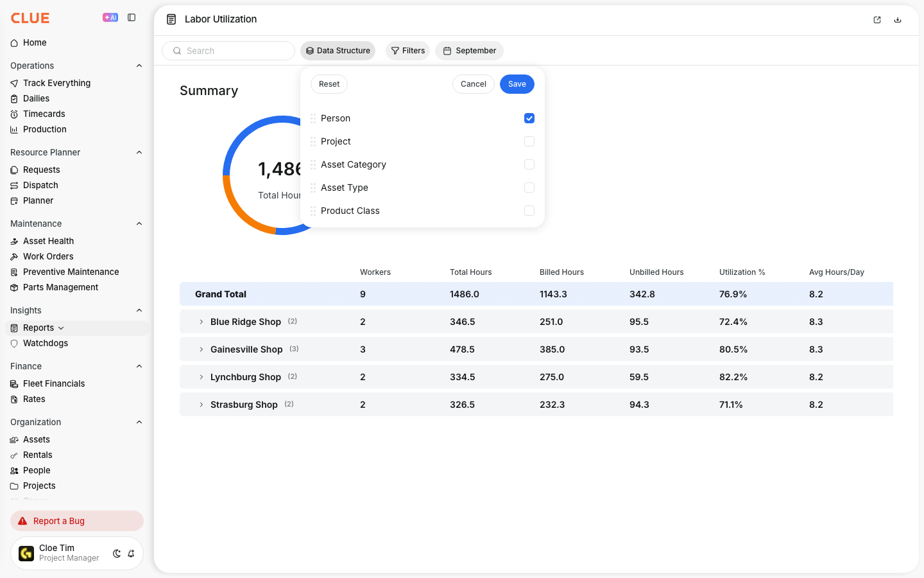Toggle the Data Structure button

338,51
